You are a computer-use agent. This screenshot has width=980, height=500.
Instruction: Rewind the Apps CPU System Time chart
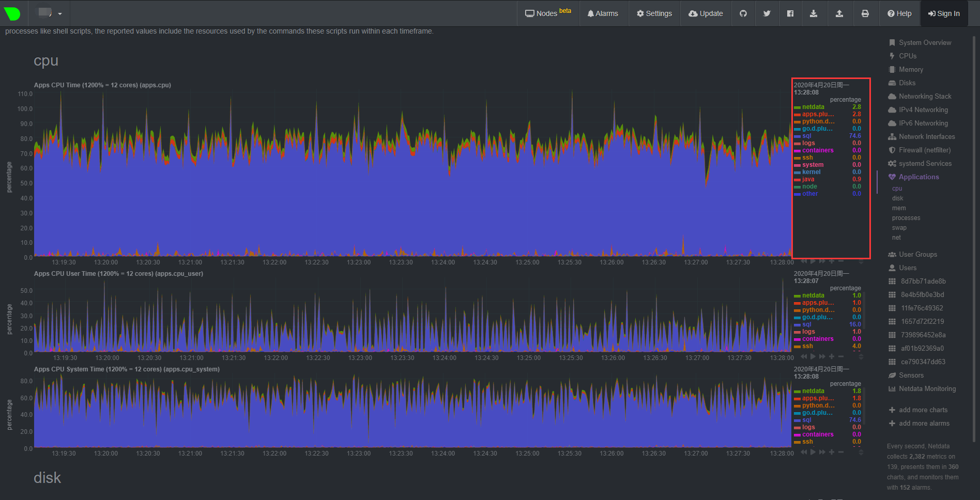803,452
